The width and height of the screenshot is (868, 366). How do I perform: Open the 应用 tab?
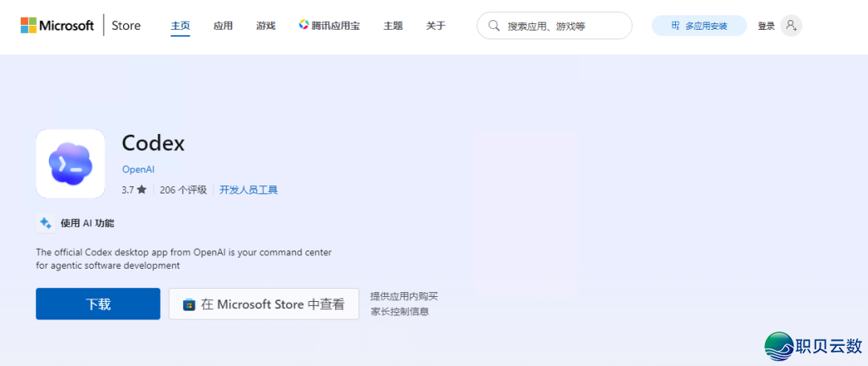pos(223,26)
